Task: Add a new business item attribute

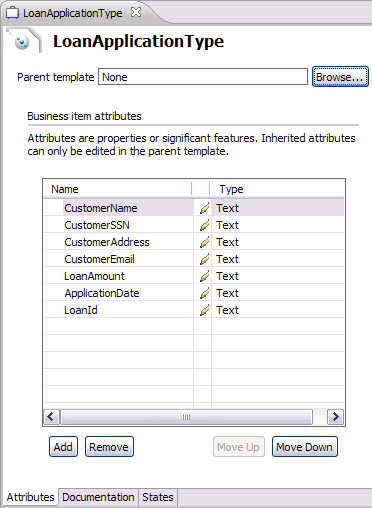Action: click(63, 447)
